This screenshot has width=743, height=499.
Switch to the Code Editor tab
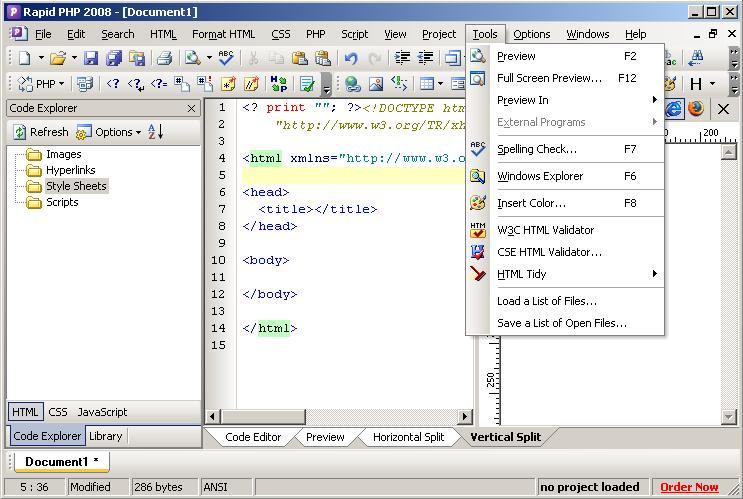(x=253, y=437)
